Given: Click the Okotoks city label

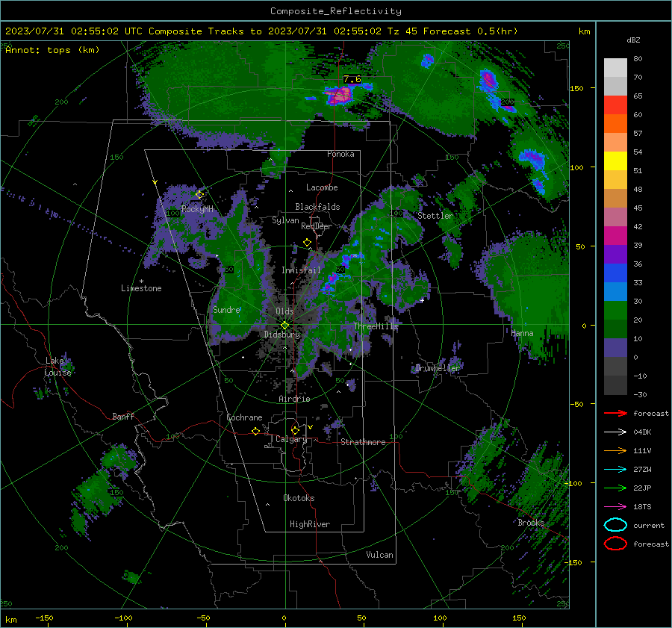Looking at the screenshot, I should click(x=299, y=498).
